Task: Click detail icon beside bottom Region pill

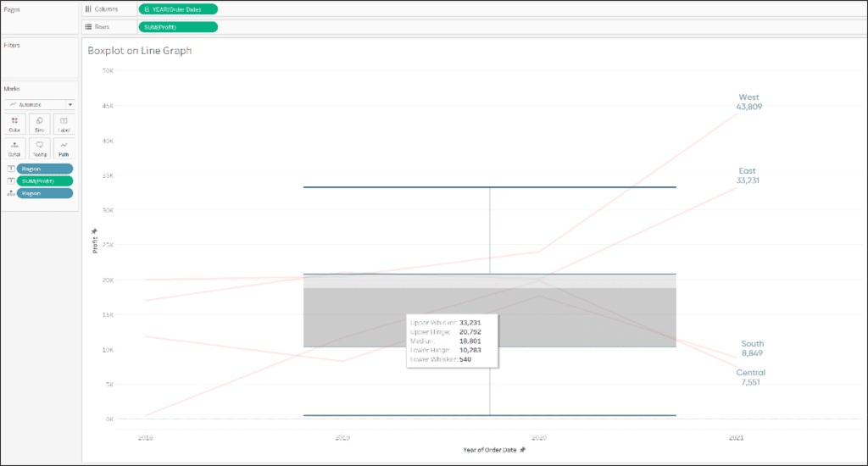Action: tap(10, 193)
